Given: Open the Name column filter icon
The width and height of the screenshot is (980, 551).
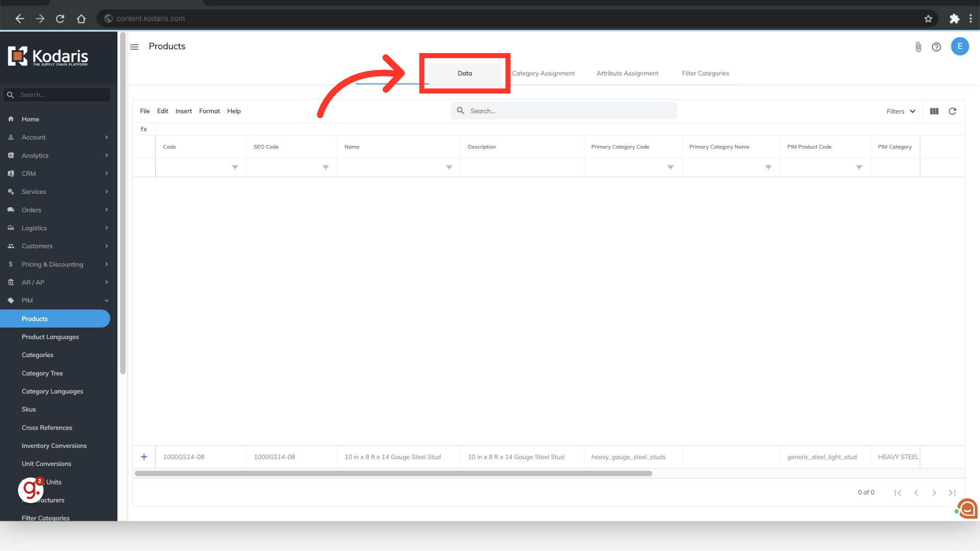Looking at the screenshot, I should coord(449,167).
